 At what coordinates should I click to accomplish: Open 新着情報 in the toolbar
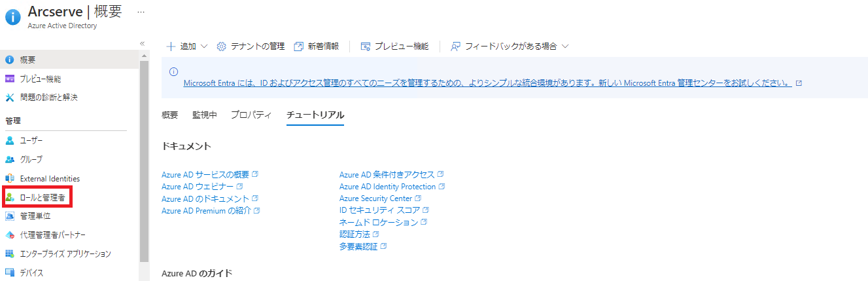coord(317,47)
